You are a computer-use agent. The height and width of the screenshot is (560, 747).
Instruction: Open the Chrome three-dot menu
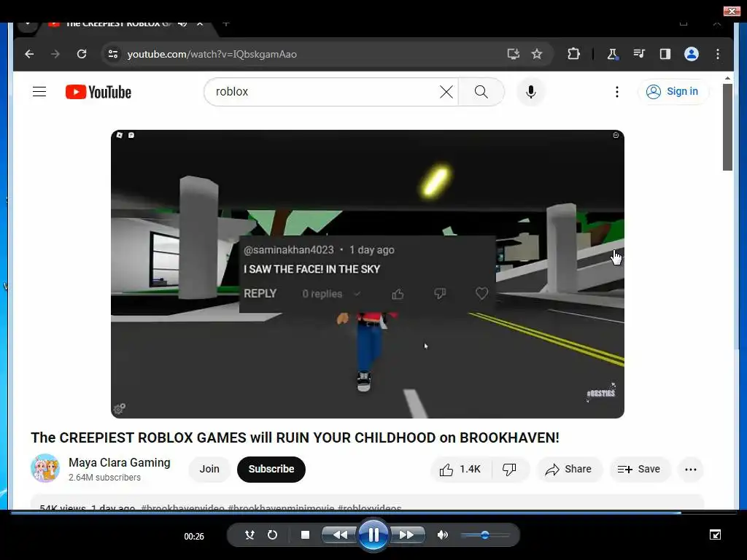(718, 54)
